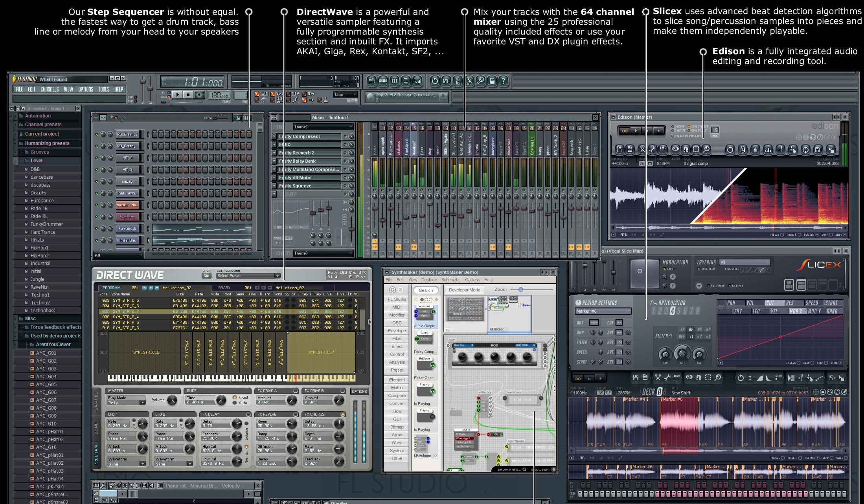Screen dimensions: 864x504
Task: Click Edison's circular loop arrows icon
Action: tap(805, 149)
